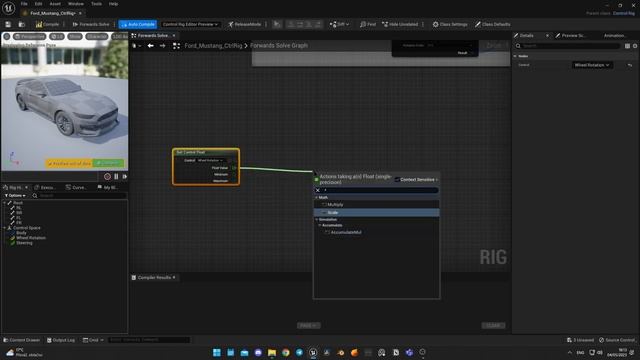Switch to the Forwards Solve graph tab
The image size is (640, 360).
[x=153, y=36]
